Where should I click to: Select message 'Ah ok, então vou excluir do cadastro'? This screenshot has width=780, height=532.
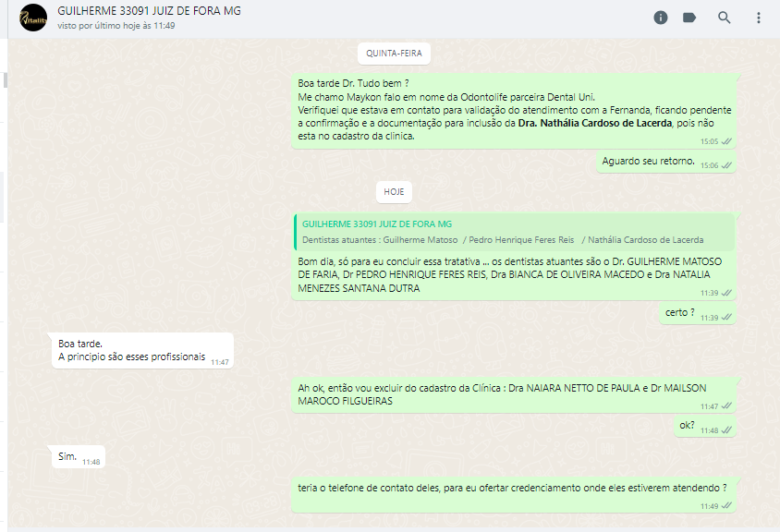pyautogui.click(x=513, y=394)
